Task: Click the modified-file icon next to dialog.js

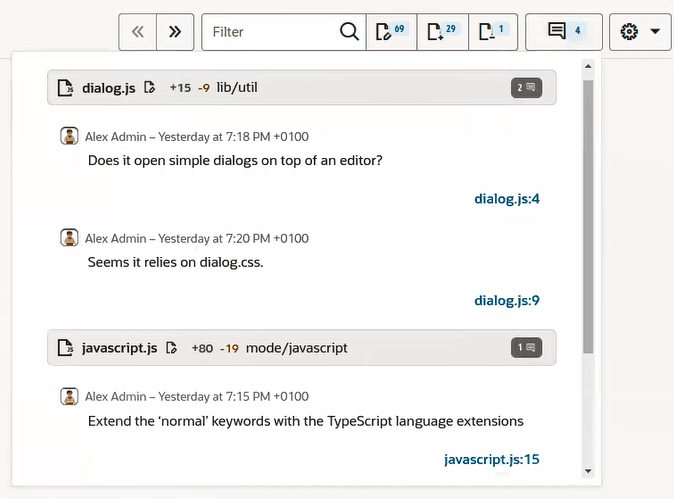Action: click(x=150, y=87)
